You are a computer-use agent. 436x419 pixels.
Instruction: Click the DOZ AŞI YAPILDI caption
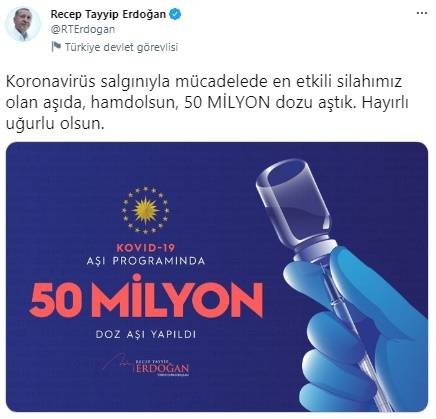point(146,334)
